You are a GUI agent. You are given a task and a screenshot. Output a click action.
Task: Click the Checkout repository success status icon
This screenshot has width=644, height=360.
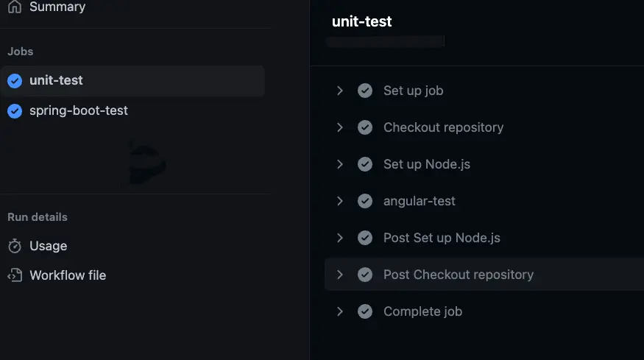pos(365,127)
